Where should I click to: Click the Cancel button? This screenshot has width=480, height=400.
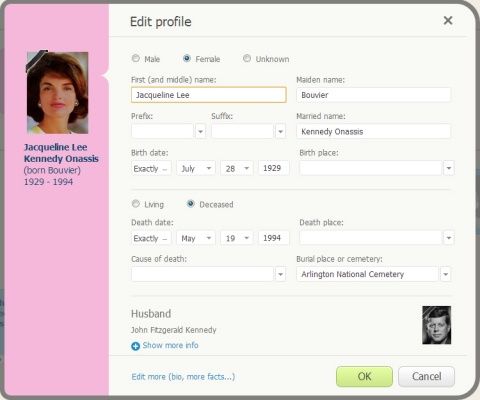(x=426, y=377)
